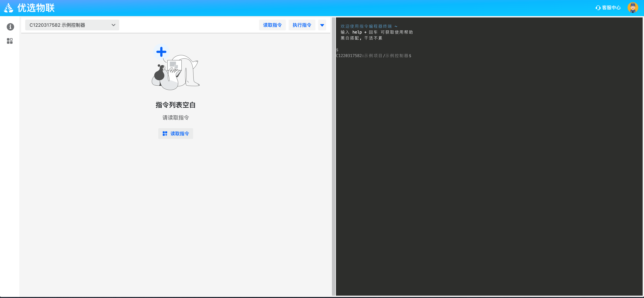
Task: Click the 优选物联 title text
Action: pos(36,8)
